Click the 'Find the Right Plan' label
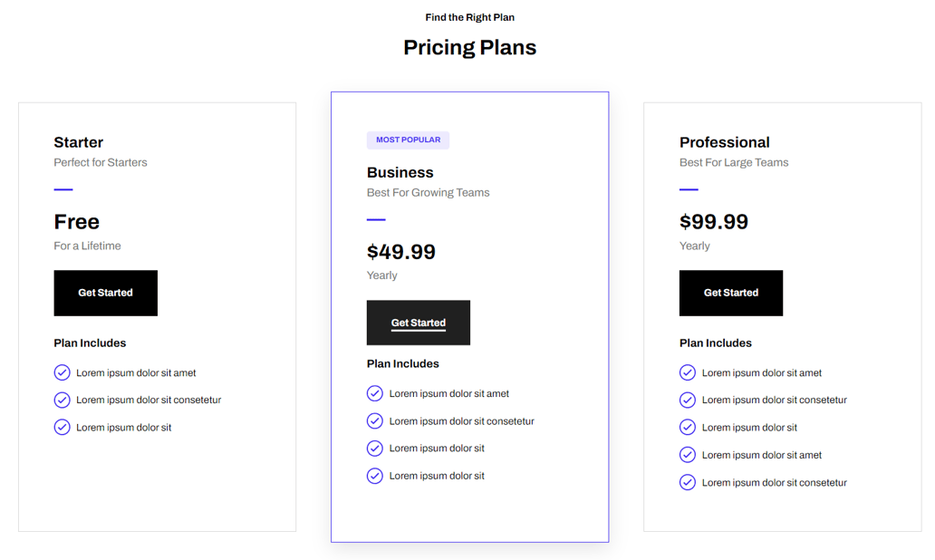This screenshot has height=560, width=935. (469, 16)
